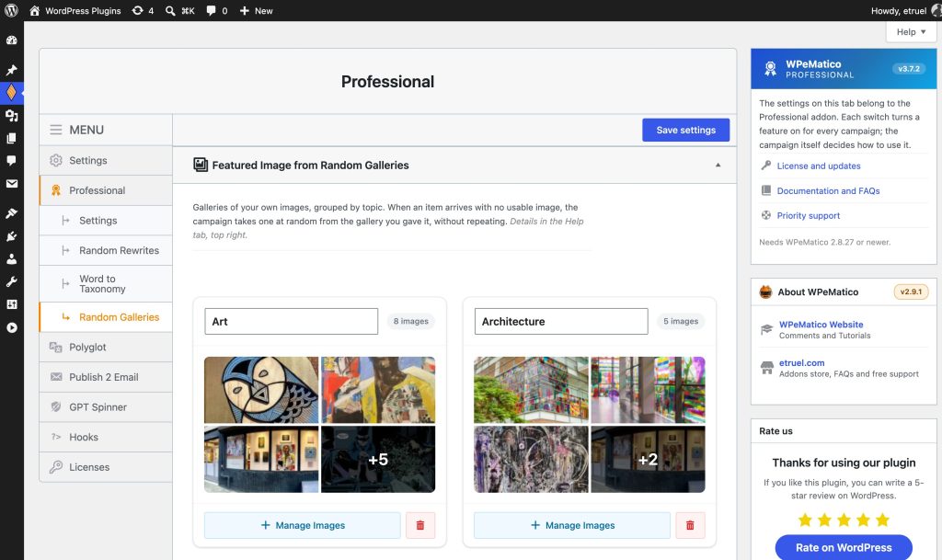Open the Documentation and FAQs link

pyautogui.click(x=828, y=191)
